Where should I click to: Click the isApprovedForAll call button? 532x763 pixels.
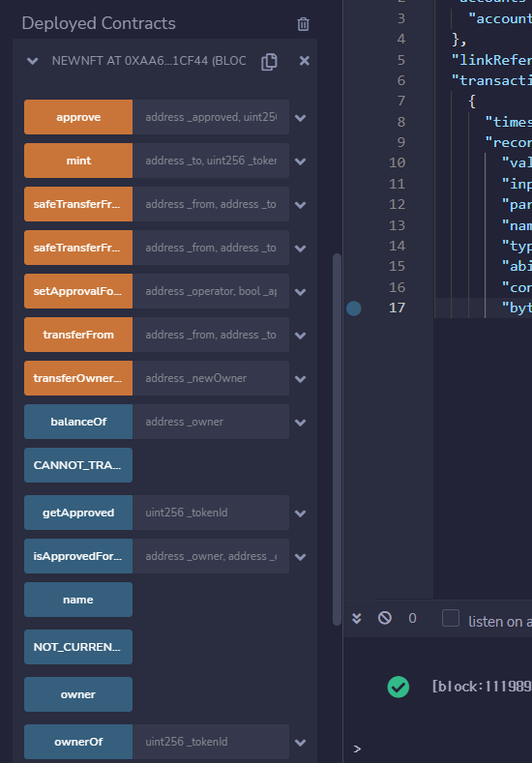(x=78, y=556)
